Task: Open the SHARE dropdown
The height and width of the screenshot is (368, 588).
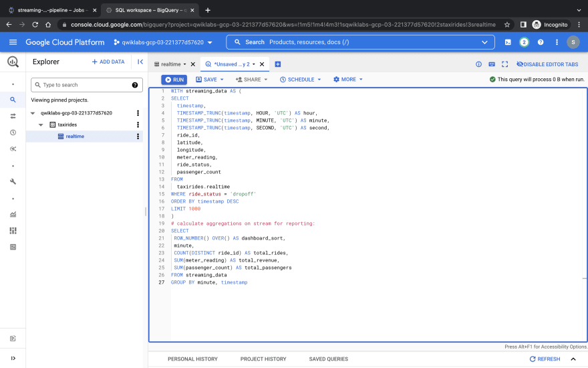Action: 252,80
